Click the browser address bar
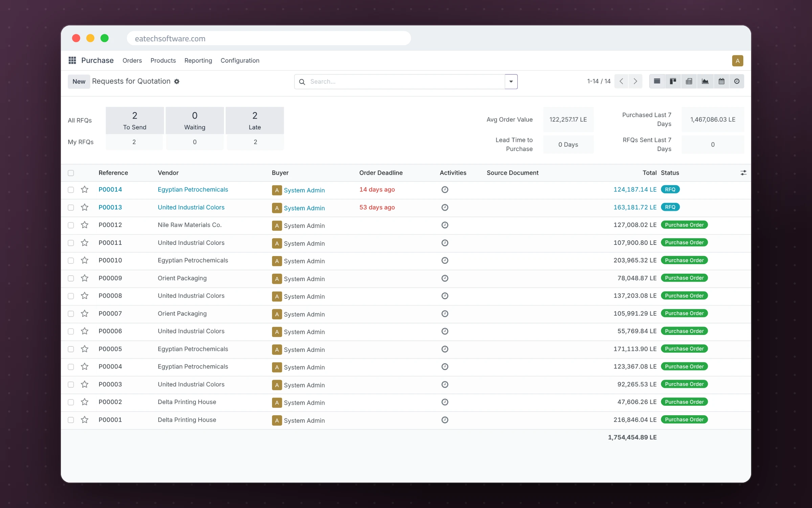Screen dimensions: 812x508 [x=269, y=38]
